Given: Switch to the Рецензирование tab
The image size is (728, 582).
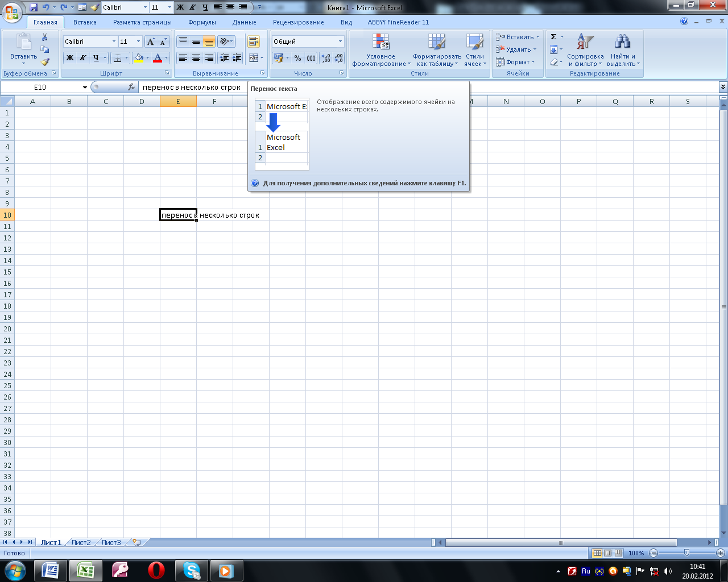Looking at the screenshot, I should [298, 22].
